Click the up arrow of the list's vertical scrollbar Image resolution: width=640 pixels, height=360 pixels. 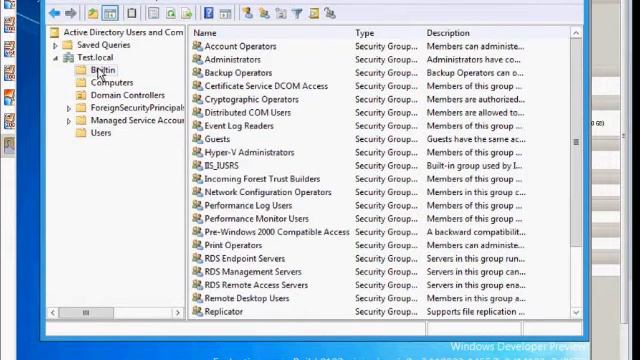(x=576, y=33)
